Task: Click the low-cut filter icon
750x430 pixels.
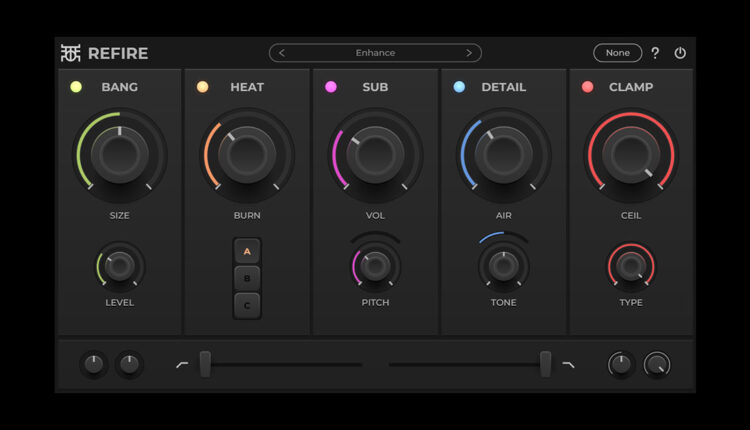Action: [181, 365]
